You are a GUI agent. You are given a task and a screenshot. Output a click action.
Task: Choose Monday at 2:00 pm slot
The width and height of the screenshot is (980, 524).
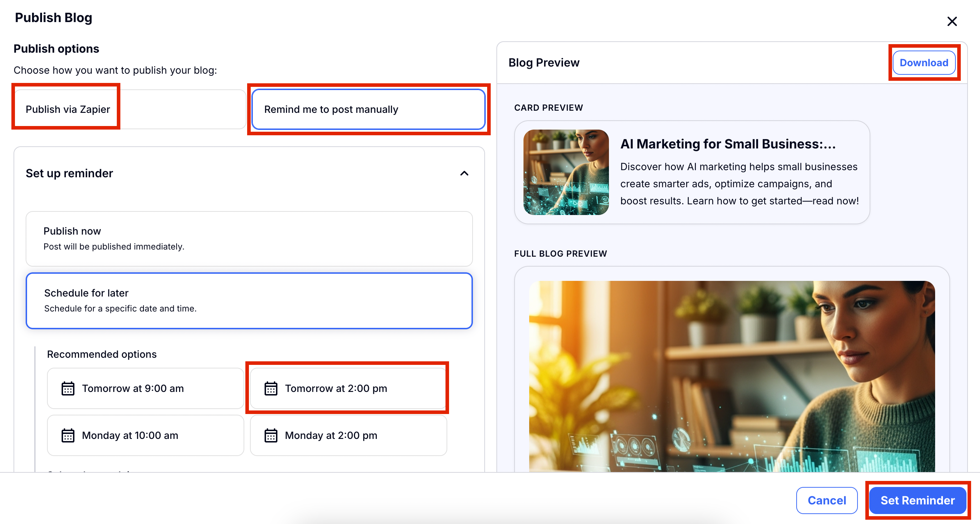coord(348,435)
